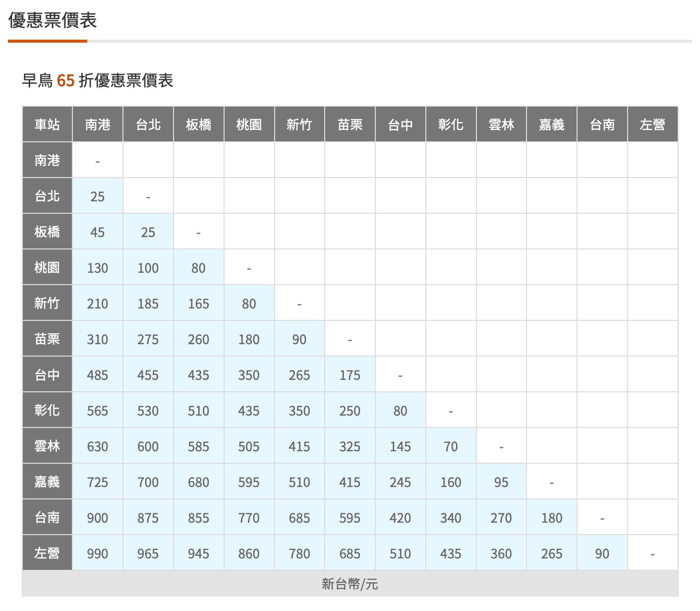Click the 990 fare for 左營 to 南港
Image resolution: width=700 pixels, height=611 pixels.
coord(97,553)
